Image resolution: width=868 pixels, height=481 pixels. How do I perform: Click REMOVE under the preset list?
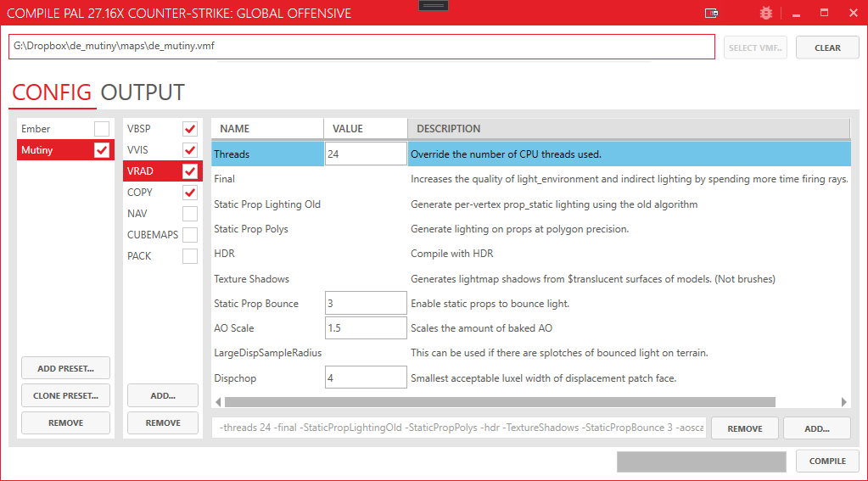point(66,422)
